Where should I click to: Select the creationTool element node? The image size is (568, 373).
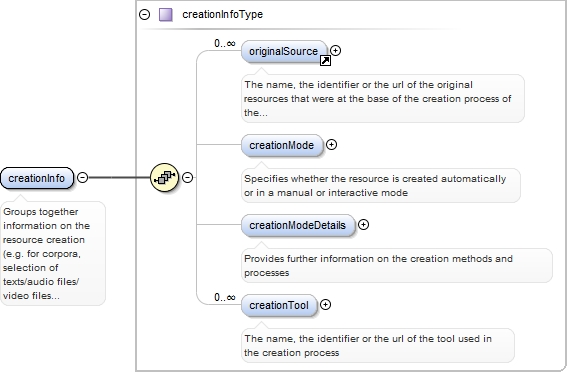point(279,305)
